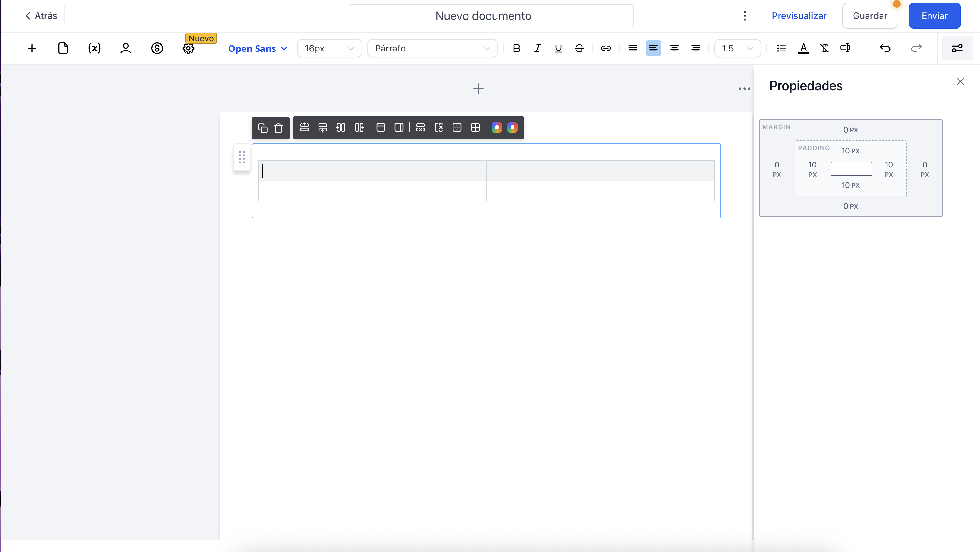Image resolution: width=980 pixels, height=552 pixels.
Task: Toggle the properties panel settings icon
Action: pos(957,48)
